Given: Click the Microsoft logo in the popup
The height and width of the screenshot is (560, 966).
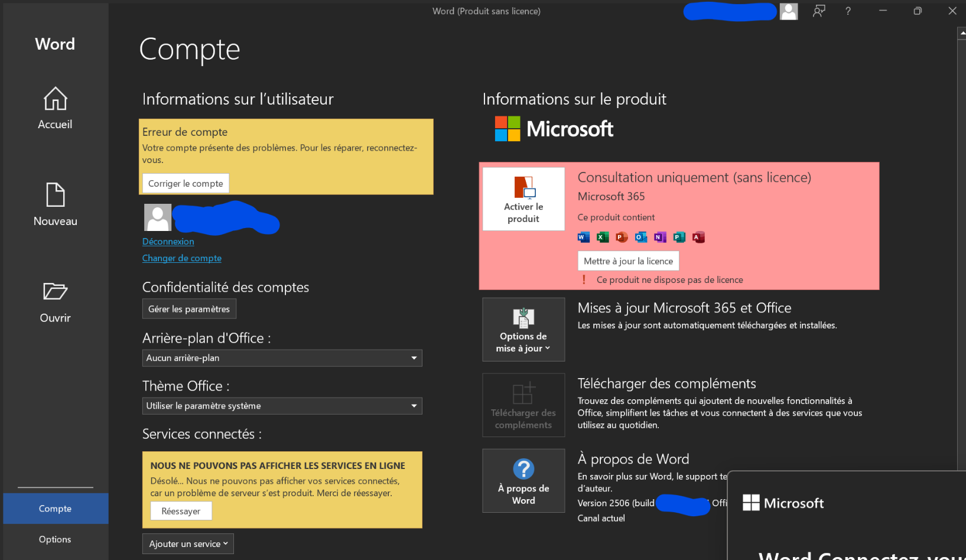Looking at the screenshot, I should coord(783,503).
